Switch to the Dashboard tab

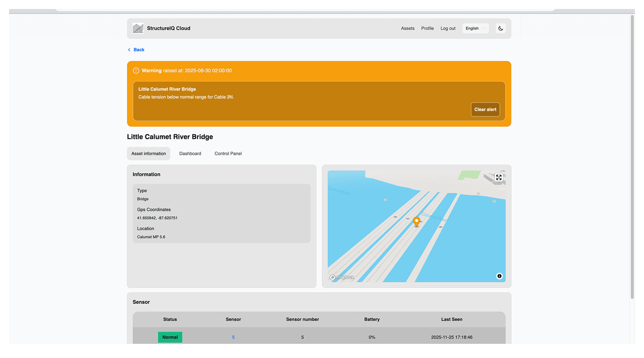point(190,153)
